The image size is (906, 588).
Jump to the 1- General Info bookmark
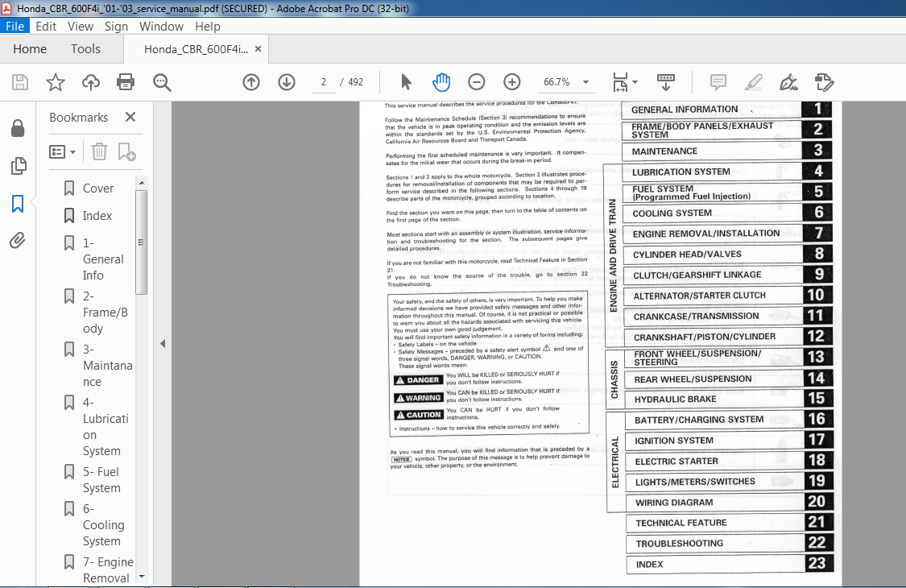click(103, 259)
